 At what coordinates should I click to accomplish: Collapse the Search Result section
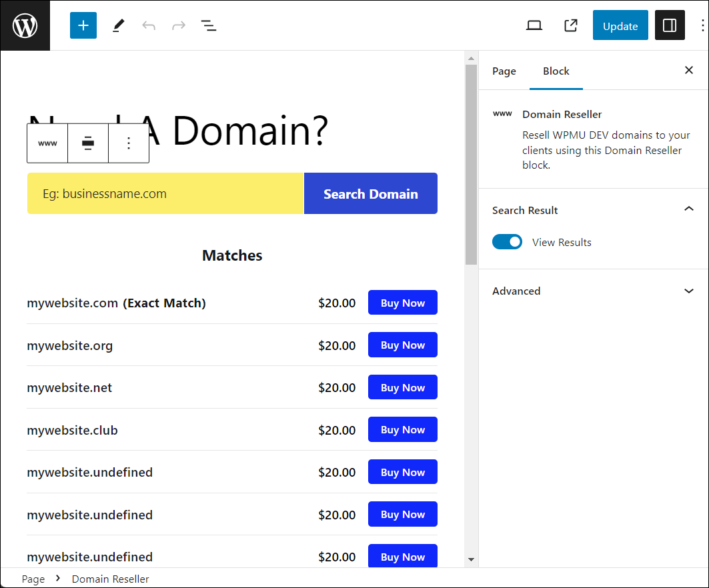(x=688, y=209)
